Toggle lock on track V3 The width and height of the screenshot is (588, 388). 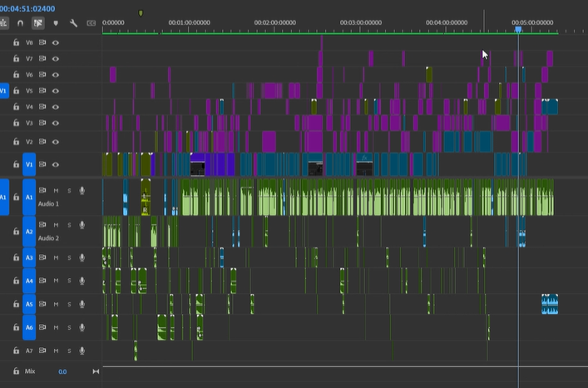[x=16, y=122]
